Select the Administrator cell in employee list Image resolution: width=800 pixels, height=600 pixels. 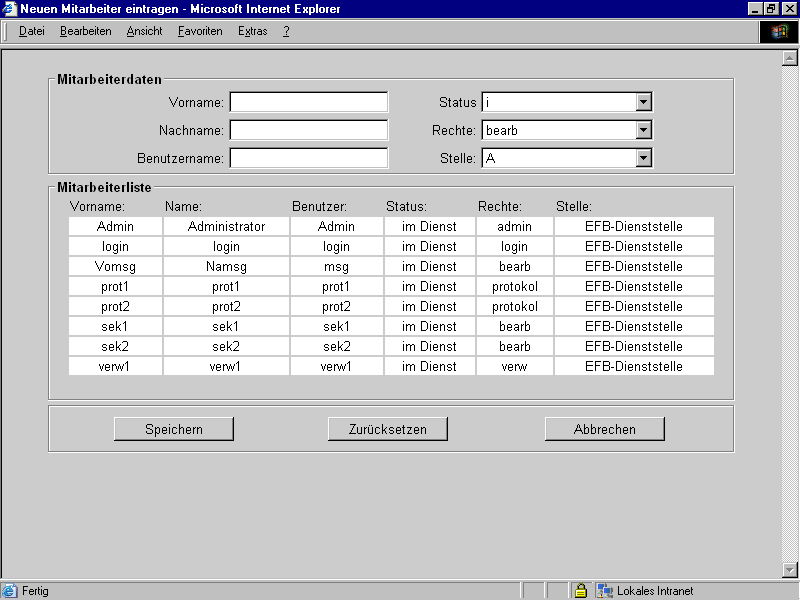pos(226,227)
